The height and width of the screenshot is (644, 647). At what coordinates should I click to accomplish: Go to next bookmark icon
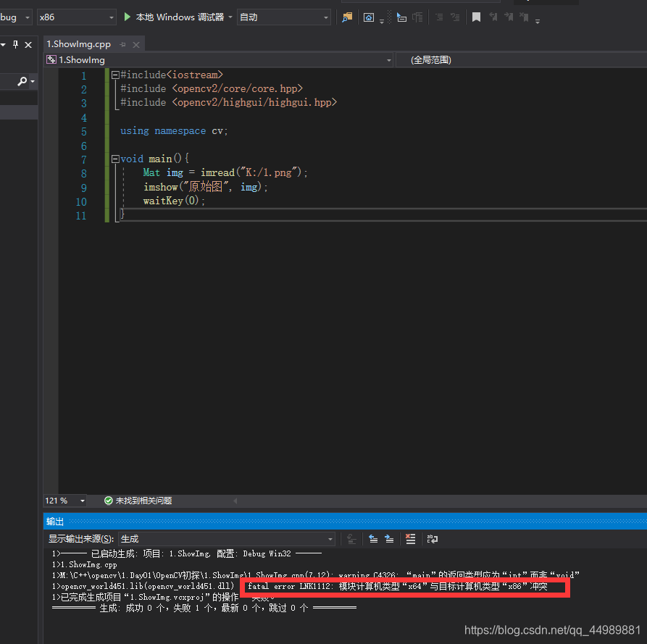click(509, 17)
